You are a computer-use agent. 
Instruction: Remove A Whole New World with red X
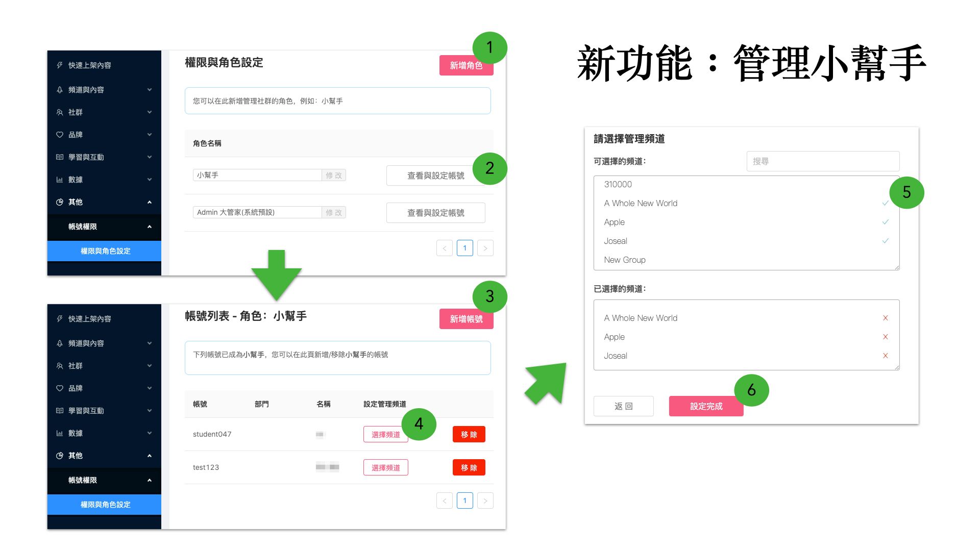885,318
